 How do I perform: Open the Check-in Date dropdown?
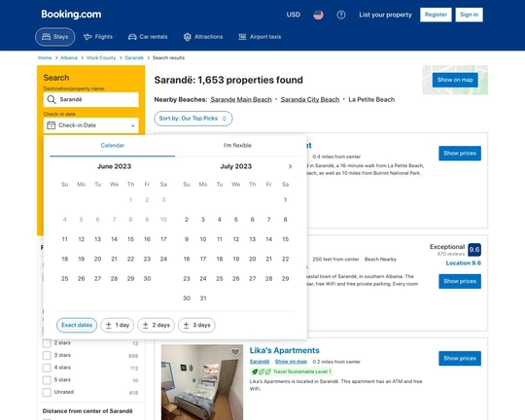91,125
